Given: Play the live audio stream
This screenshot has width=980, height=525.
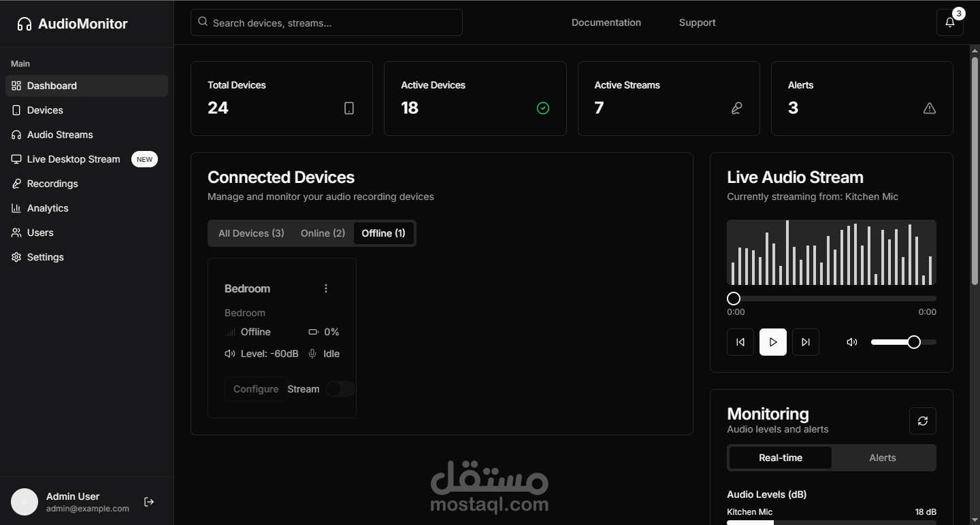Looking at the screenshot, I should (773, 342).
